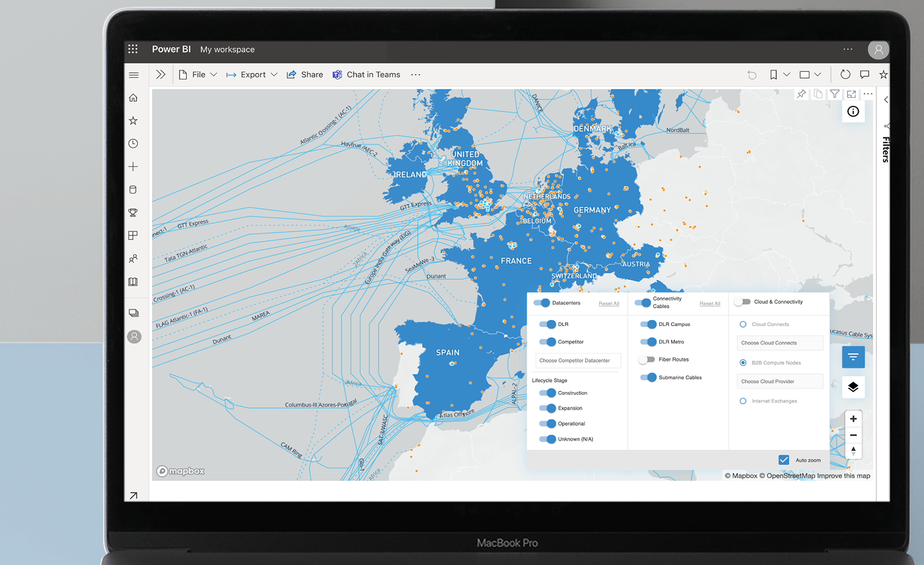This screenshot has height=565, width=924.
Task: Open Datasets cylinder icon in sidebar
Action: 133,190
